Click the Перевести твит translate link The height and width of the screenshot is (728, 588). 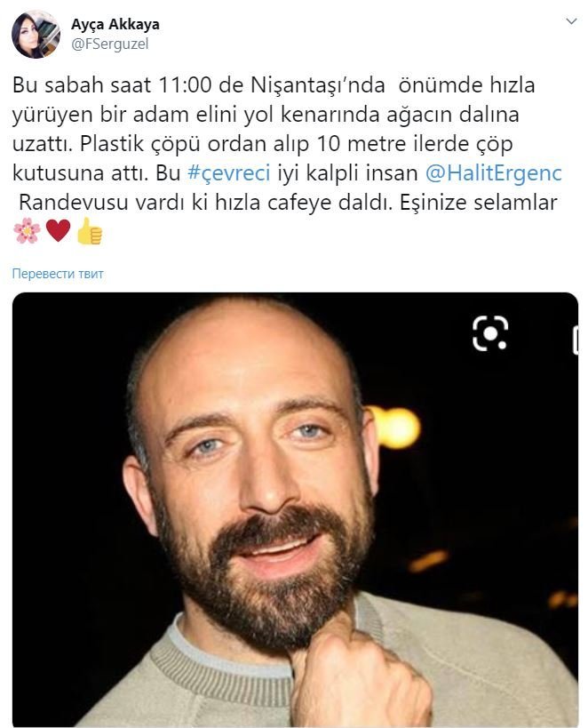(x=58, y=274)
